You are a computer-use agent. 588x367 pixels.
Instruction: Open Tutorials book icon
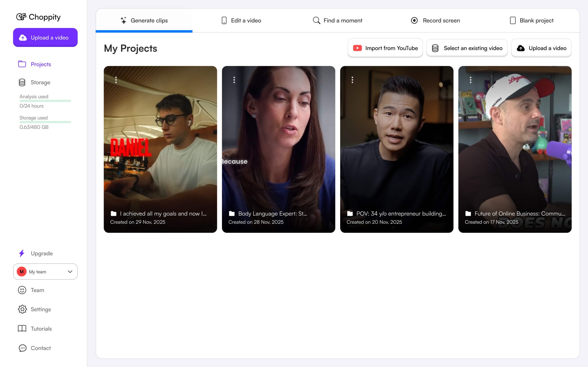pyautogui.click(x=41, y=329)
